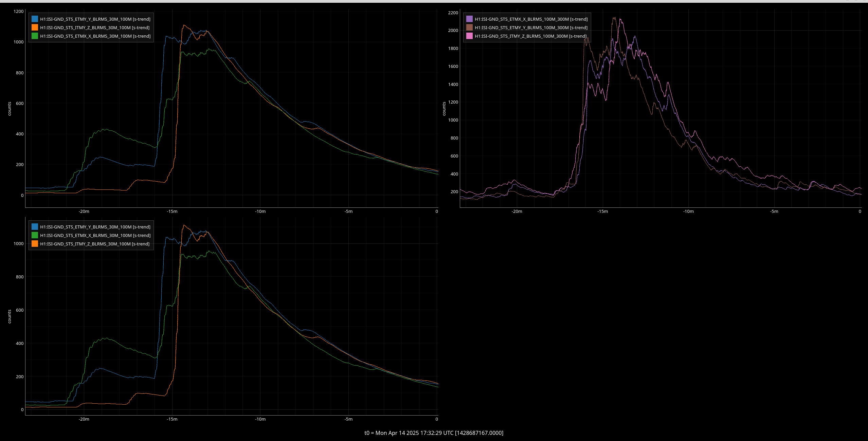This screenshot has height=441, width=868.
Task: Click the -10m x-axis tick in top-left plot
Action: click(260, 212)
